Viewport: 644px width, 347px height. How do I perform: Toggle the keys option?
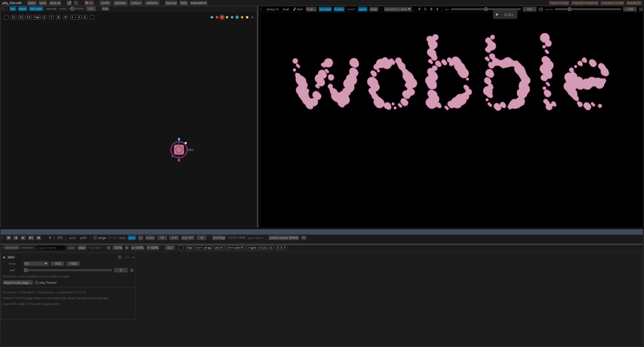click(13, 9)
